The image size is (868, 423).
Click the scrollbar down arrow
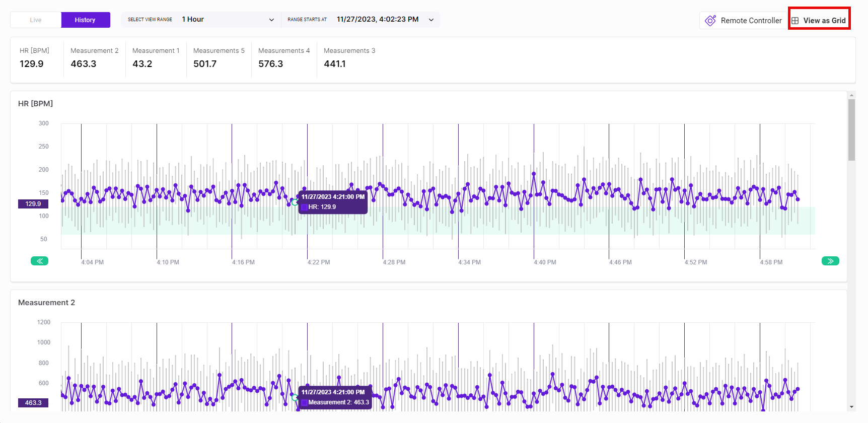[x=851, y=407]
